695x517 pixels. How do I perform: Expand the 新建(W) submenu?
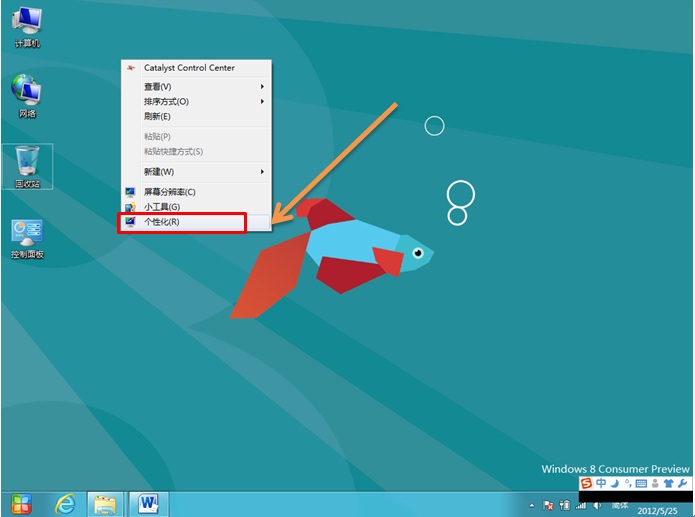coord(196,172)
